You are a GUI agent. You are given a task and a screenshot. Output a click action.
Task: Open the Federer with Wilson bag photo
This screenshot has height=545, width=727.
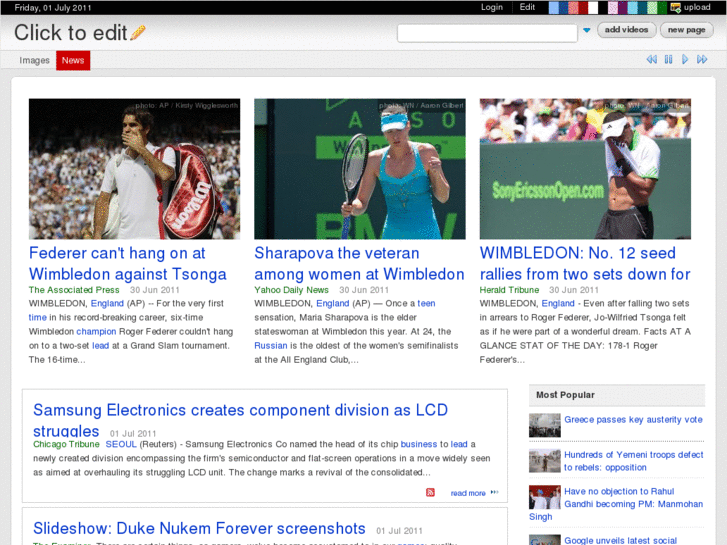(134, 169)
